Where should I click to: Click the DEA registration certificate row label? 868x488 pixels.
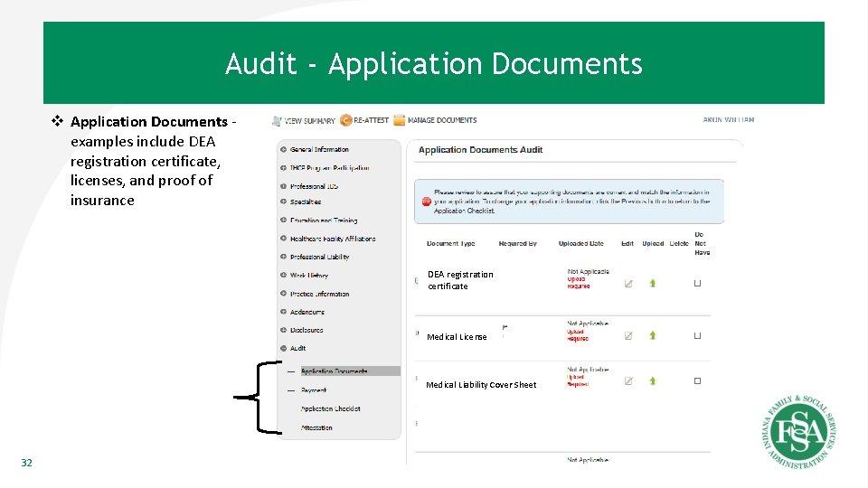tap(460, 280)
